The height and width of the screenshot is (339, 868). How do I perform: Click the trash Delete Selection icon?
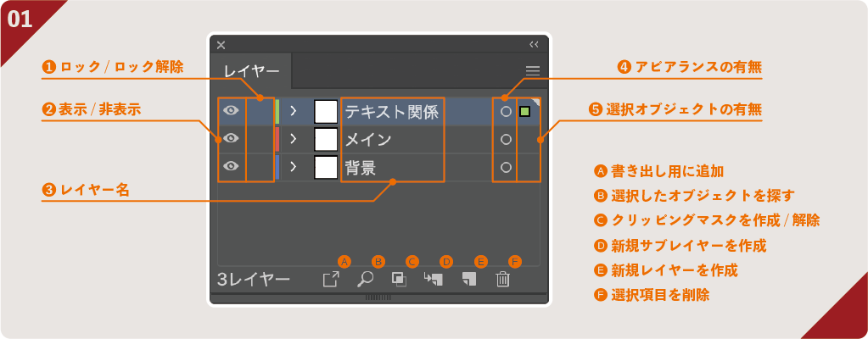pos(502,280)
